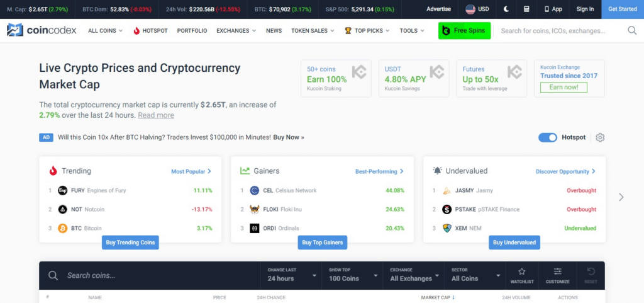644x303 pixels.
Task: Open the App mobile link
Action: (553, 9)
